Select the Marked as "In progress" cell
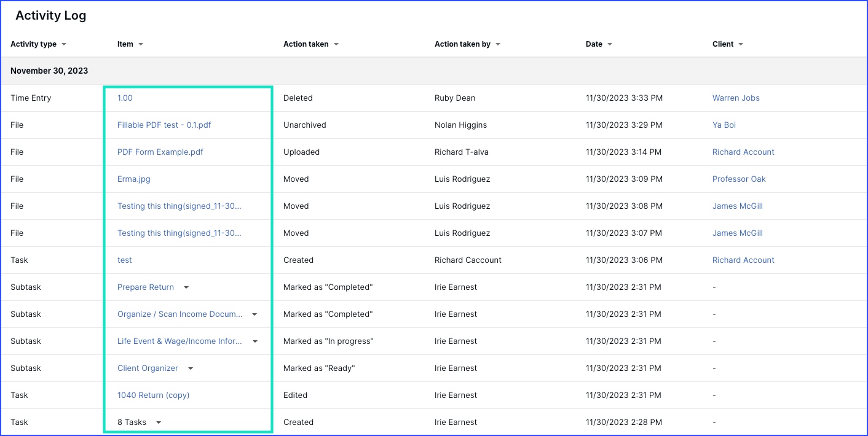868x436 pixels. point(328,341)
